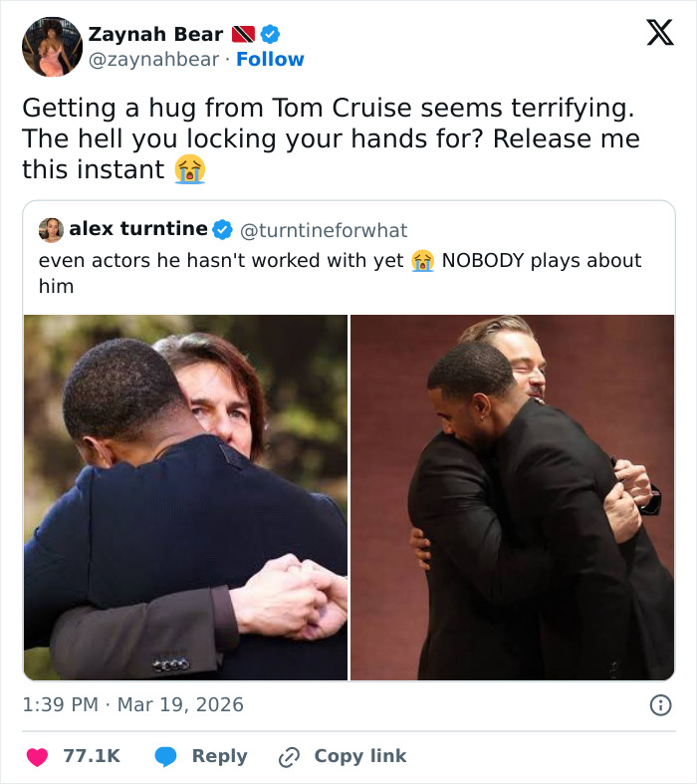Image resolution: width=697 pixels, height=784 pixels.
Task: Open the @zaynahbear handle link
Action: [153, 60]
